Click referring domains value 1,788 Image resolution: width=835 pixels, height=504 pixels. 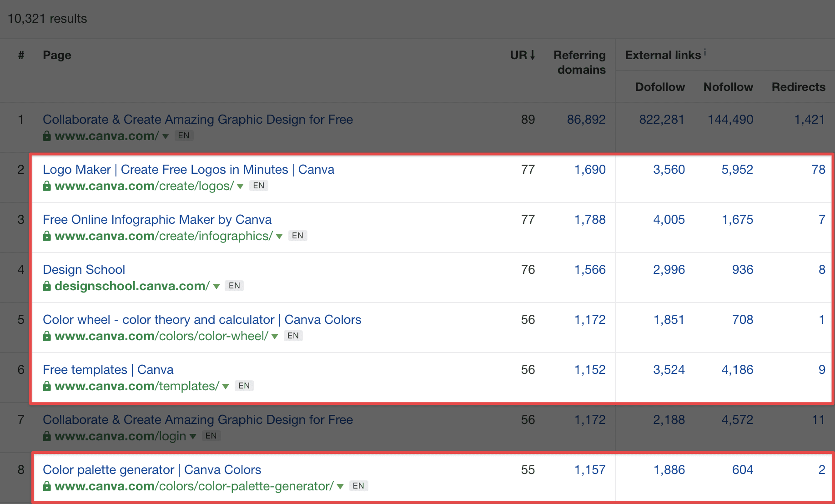pyautogui.click(x=590, y=220)
